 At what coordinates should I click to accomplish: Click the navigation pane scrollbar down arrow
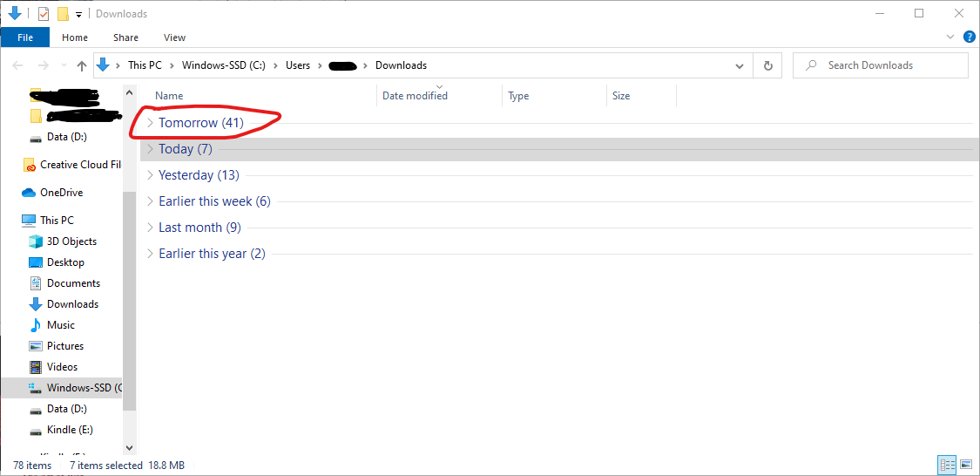[x=130, y=448]
